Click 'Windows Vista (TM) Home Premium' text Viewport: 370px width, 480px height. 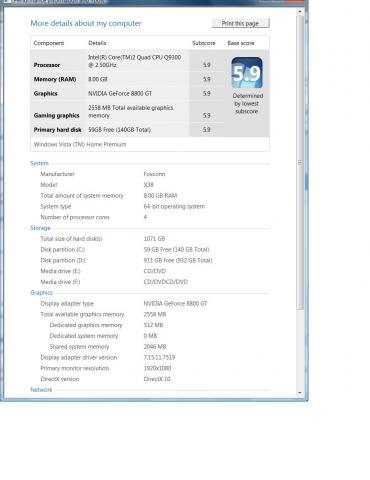pos(80,144)
